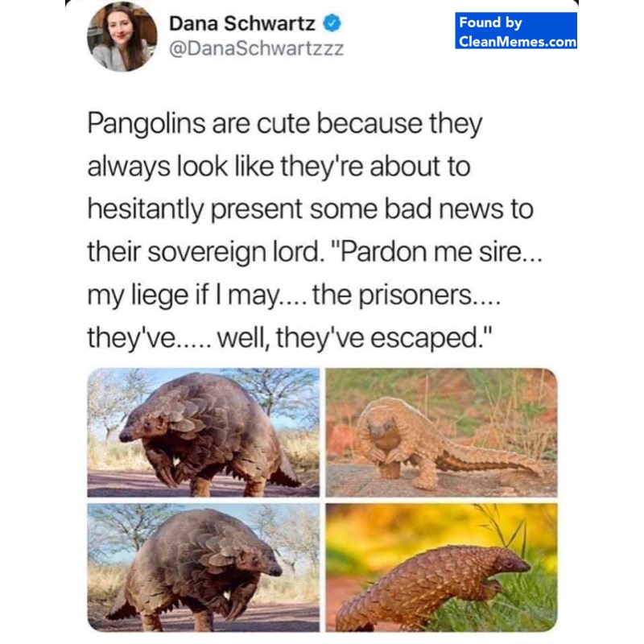This screenshot has height=644, width=644.
Task: Click the Found by CleanMemes.com badge
Action: (516, 31)
